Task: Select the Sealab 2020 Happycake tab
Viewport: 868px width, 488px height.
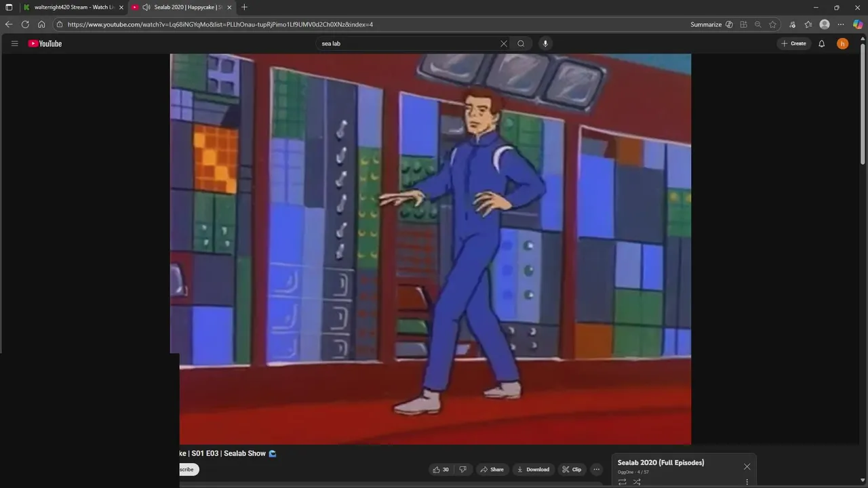Action: click(183, 7)
